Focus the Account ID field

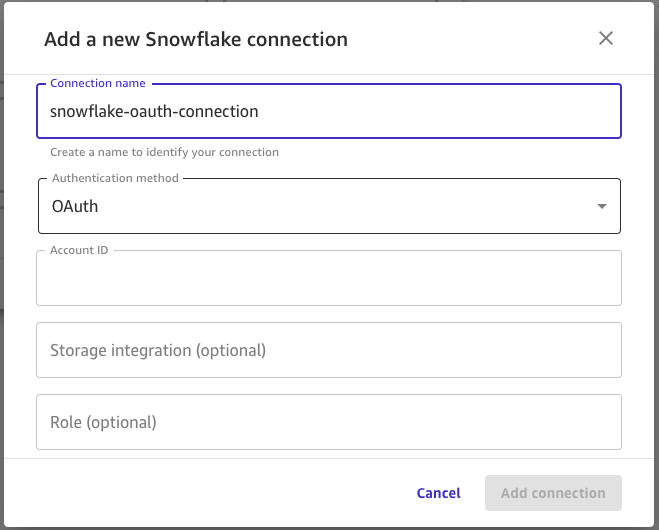328,279
